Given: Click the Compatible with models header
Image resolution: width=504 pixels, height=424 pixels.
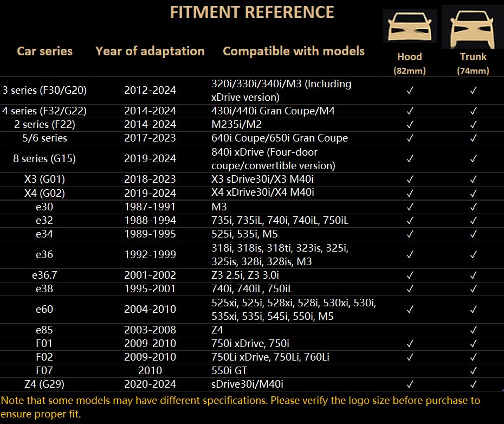Looking at the screenshot, I should coord(294,51).
